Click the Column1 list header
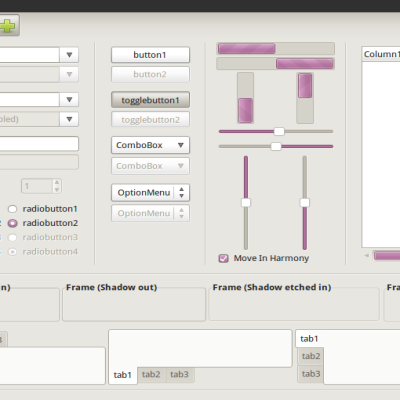400x400 pixels. coord(381,54)
